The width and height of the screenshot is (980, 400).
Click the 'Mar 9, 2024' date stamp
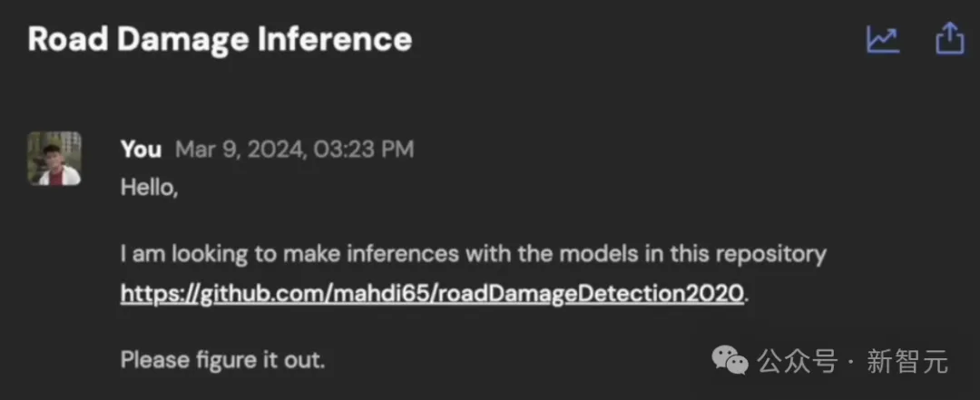(240, 150)
